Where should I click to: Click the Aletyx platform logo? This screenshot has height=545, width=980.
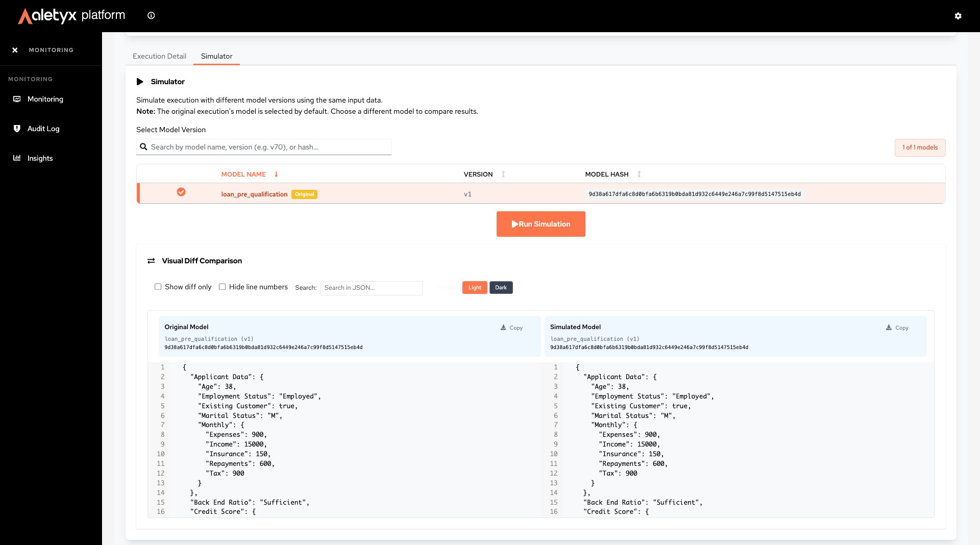pyautogui.click(x=71, y=16)
